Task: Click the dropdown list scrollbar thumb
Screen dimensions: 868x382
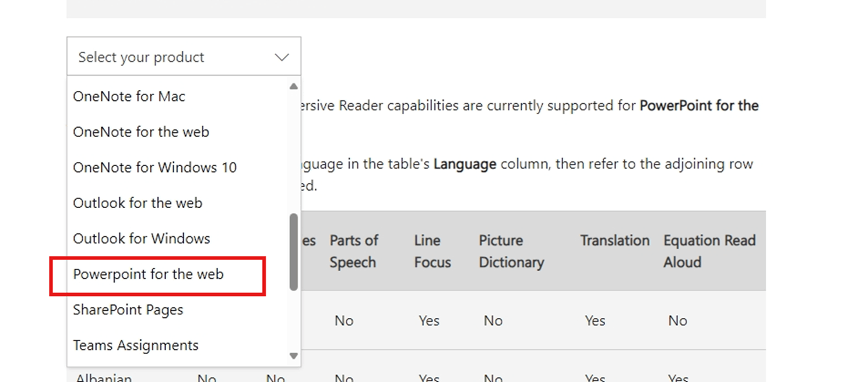Action: pos(293,251)
